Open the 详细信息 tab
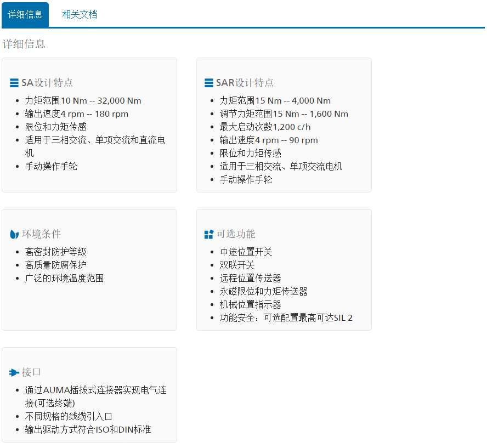 25,14
